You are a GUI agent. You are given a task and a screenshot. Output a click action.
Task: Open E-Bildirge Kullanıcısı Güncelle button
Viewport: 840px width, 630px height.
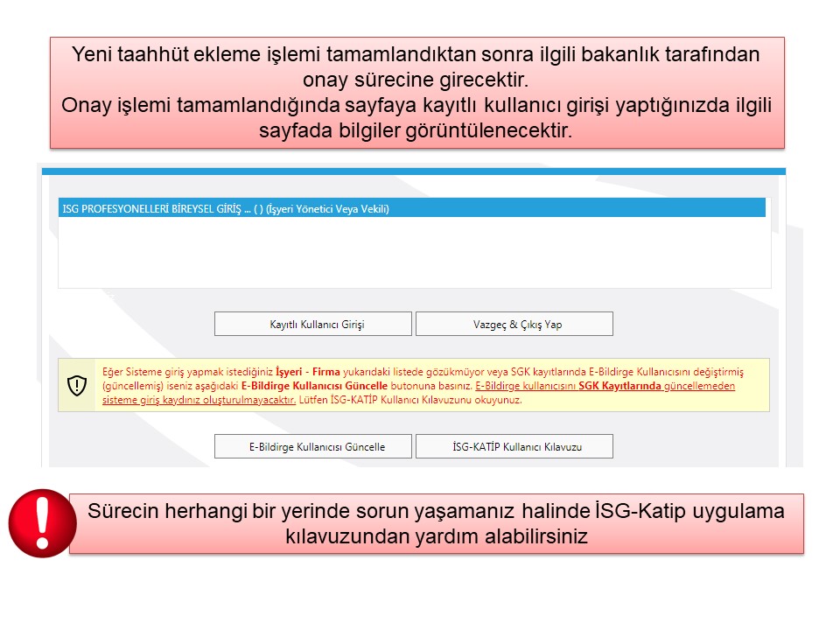pos(312,446)
